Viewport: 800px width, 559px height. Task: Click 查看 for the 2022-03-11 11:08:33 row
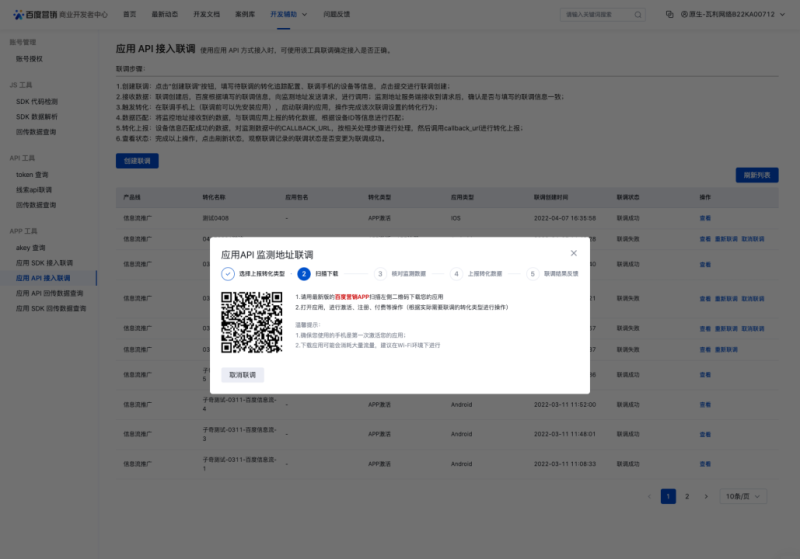coord(705,464)
